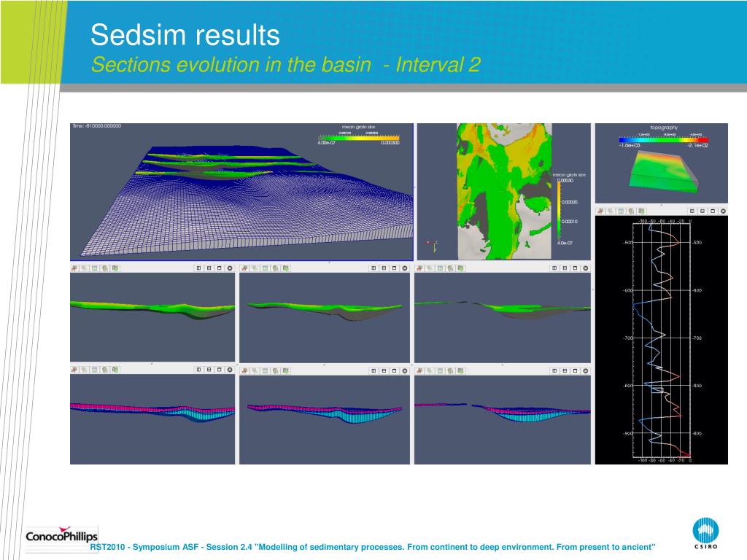Split left pink-cyan section view vertically
This screenshot has height=560, width=747.
click(x=209, y=370)
